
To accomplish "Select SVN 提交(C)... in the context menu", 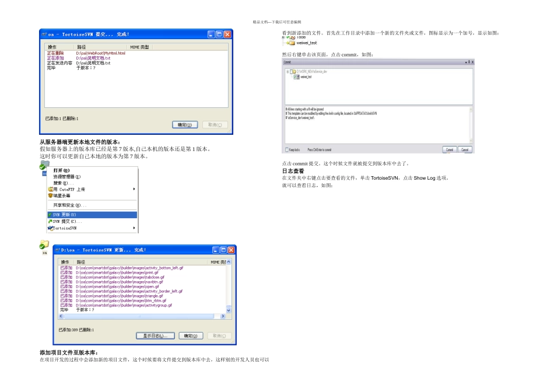I will click(92, 221).
